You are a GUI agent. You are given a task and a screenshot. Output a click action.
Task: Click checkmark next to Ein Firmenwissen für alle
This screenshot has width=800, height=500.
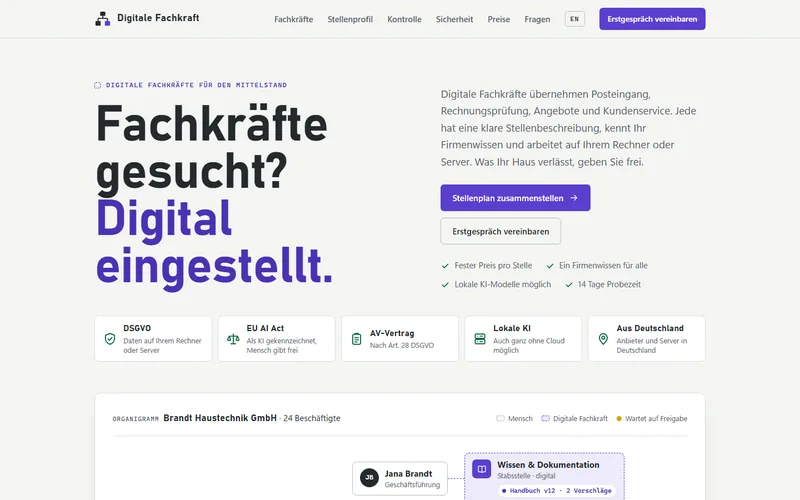coord(550,266)
